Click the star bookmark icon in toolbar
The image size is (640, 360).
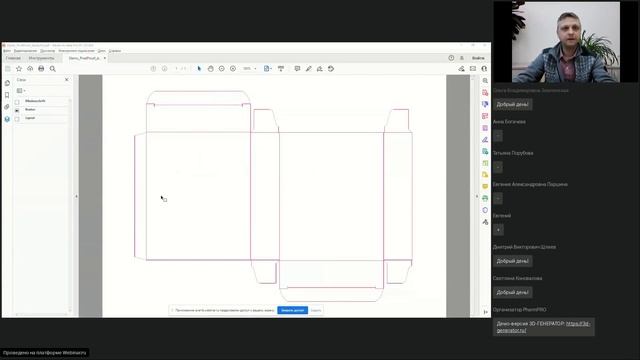[19, 69]
